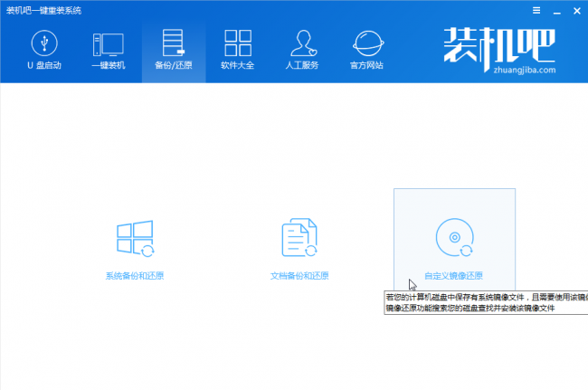This screenshot has width=588, height=390.
Task: Open the 官方网站 globe icon
Action: coord(368,43)
